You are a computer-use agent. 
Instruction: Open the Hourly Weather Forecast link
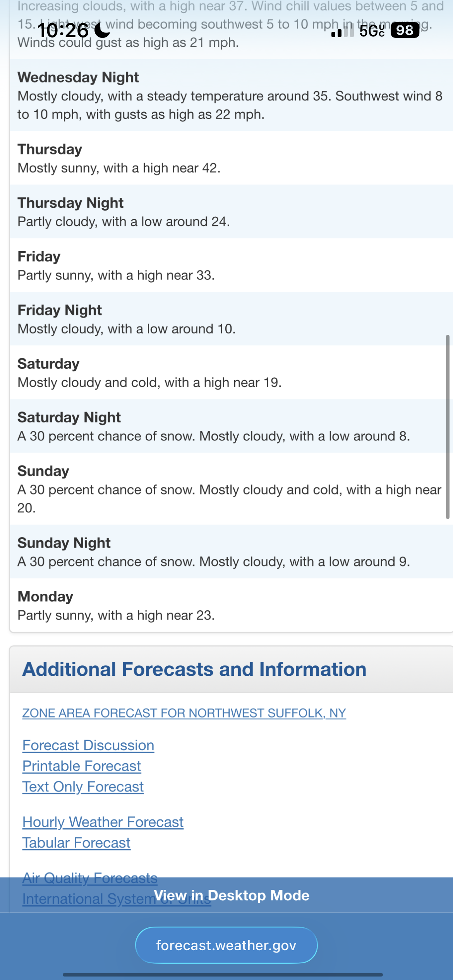point(103,822)
